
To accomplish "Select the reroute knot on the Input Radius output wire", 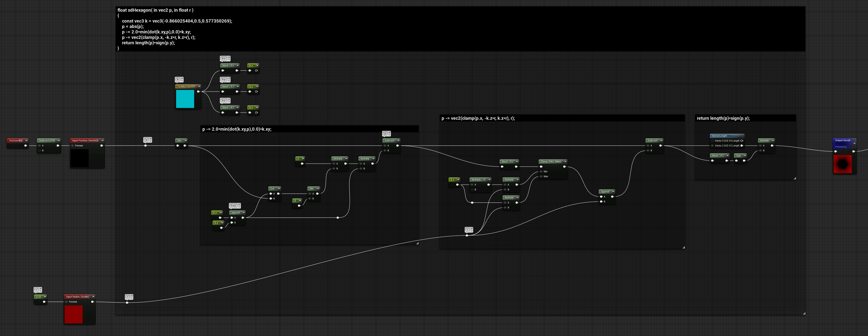I will (127, 303).
